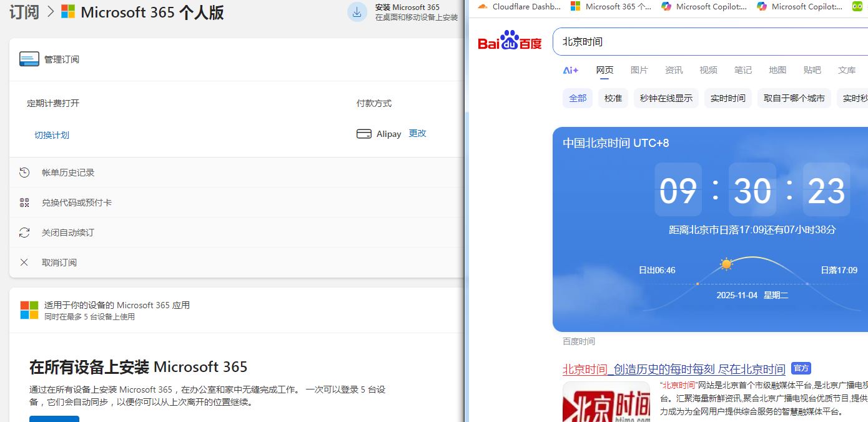Click the manage subscription card icon

(x=29, y=59)
